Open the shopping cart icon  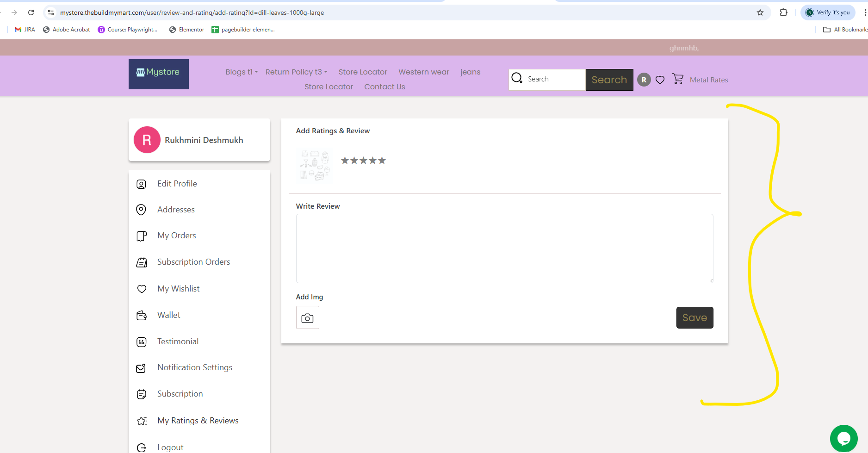pyautogui.click(x=678, y=79)
